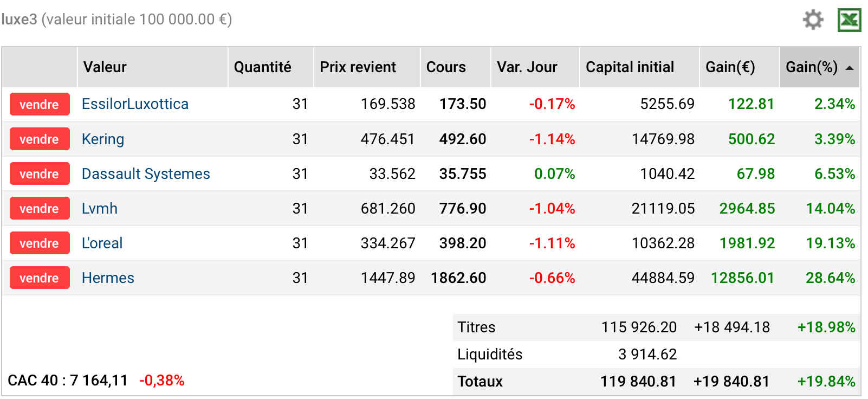The height and width of the screenshot is (399, 868).
Task: Follow the Dassault Systemes link
Action: (x=146, y=173)
